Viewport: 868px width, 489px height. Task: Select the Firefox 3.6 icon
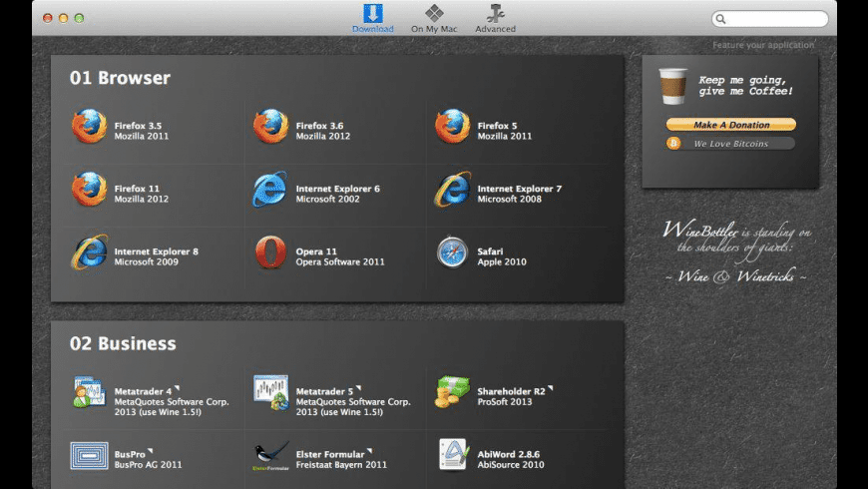[270, 127]
